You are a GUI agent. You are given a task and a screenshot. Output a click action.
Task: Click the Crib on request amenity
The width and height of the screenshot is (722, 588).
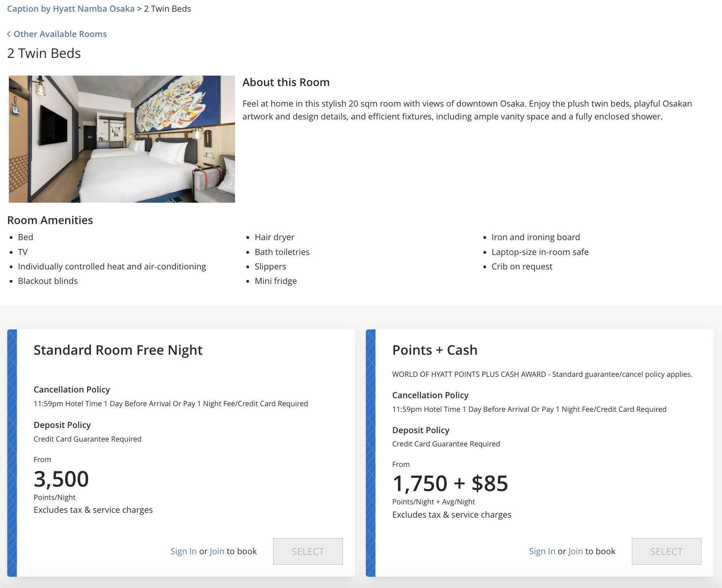[522, 267]
